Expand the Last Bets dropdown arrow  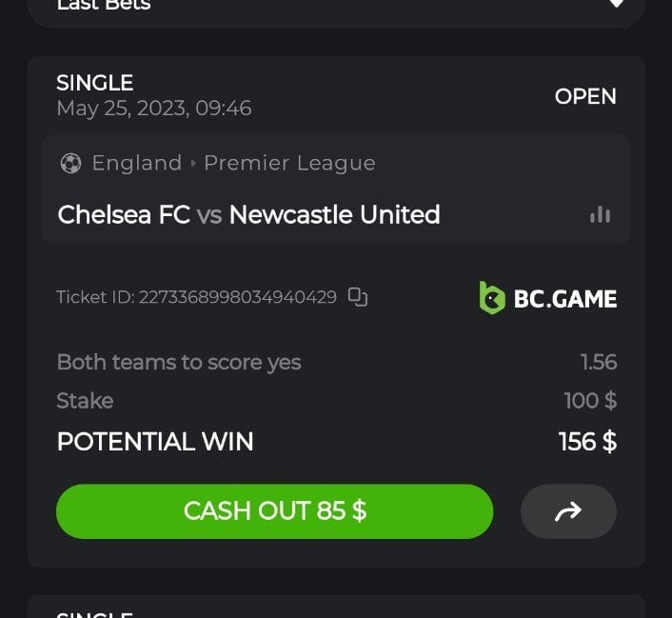(x=616, y=4)
